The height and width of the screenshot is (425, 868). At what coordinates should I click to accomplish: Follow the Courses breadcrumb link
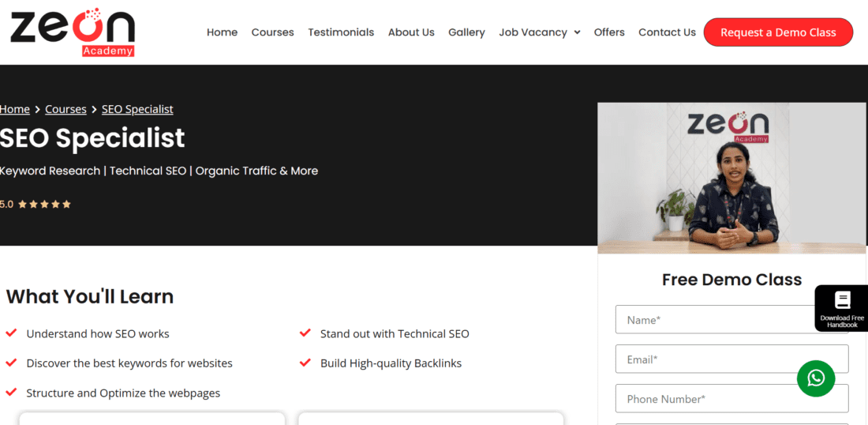[x=65, y=109]
